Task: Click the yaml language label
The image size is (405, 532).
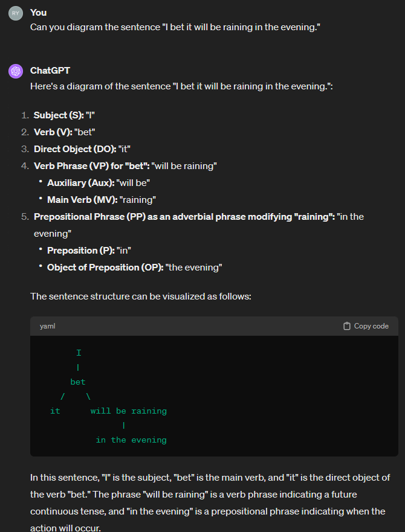Action: tap(48, 326)
